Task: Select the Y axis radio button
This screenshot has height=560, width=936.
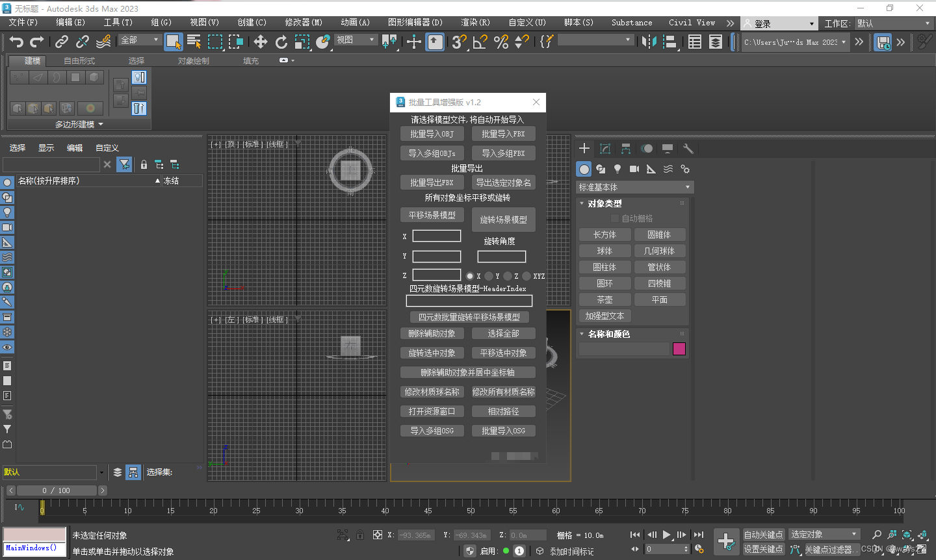Action: 489,276
